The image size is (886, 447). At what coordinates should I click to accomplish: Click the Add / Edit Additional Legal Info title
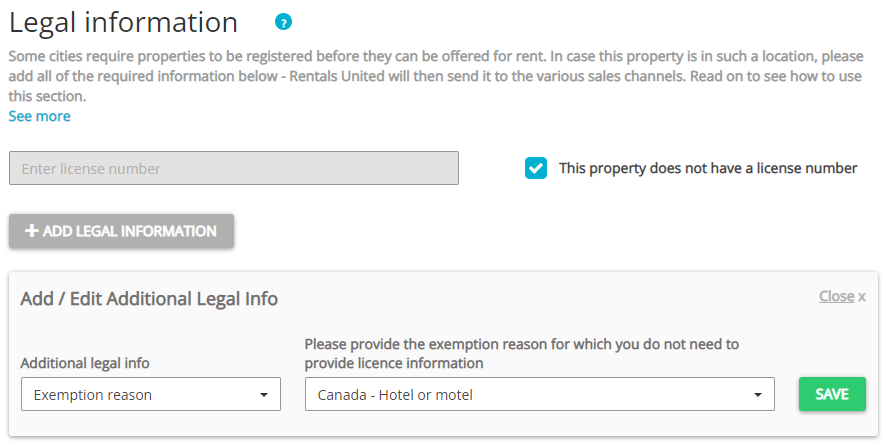point(149,298)
